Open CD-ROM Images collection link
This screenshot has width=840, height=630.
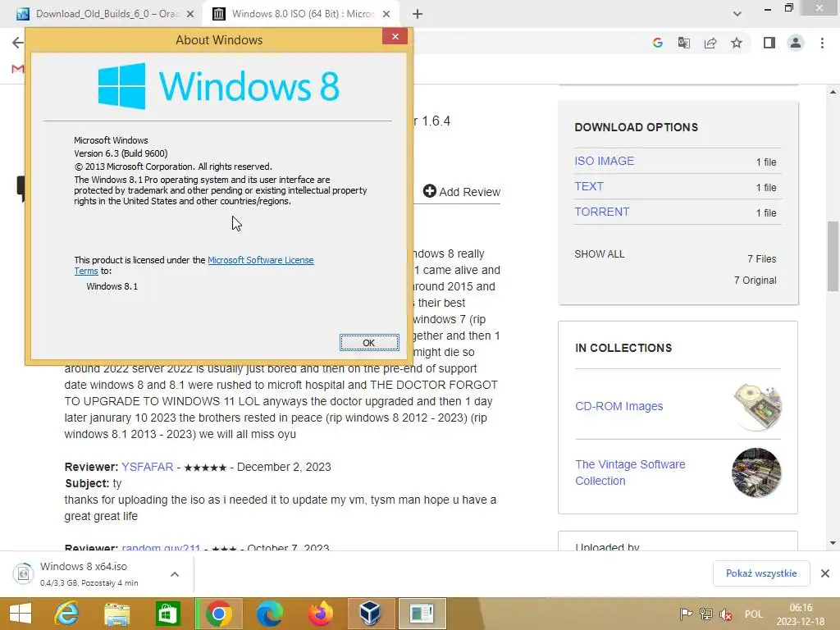click(x=619, y=406)
